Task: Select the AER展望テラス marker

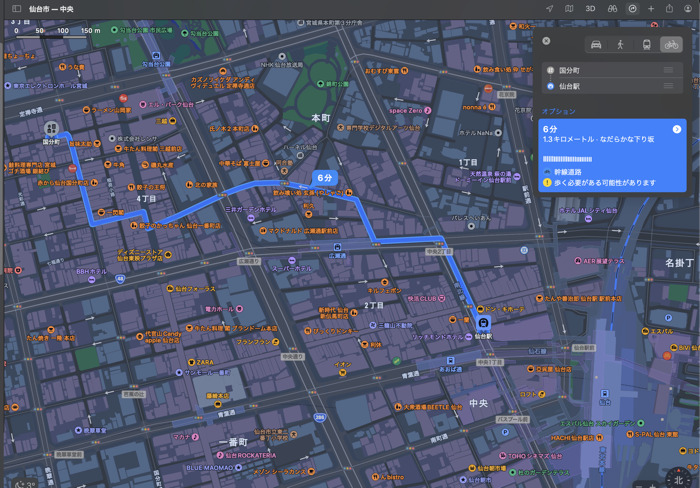Action: [x=578, y=261]
